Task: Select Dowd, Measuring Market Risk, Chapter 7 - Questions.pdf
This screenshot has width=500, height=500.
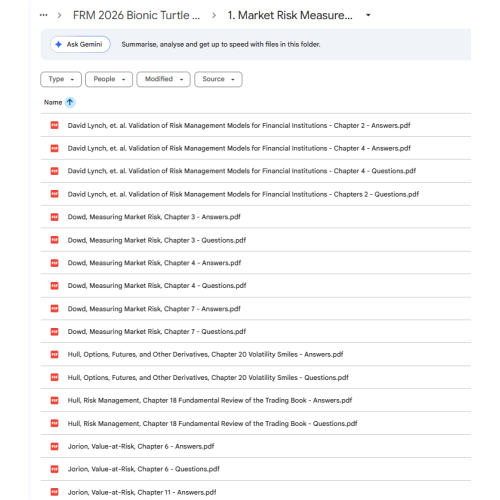Action: tap(157, 332)
